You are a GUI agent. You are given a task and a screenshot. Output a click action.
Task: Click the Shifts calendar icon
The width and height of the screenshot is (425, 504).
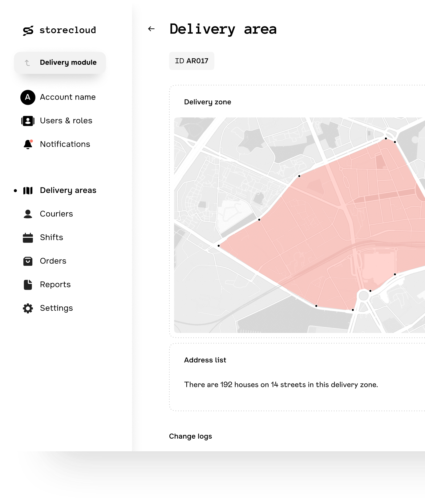point(28,238)
